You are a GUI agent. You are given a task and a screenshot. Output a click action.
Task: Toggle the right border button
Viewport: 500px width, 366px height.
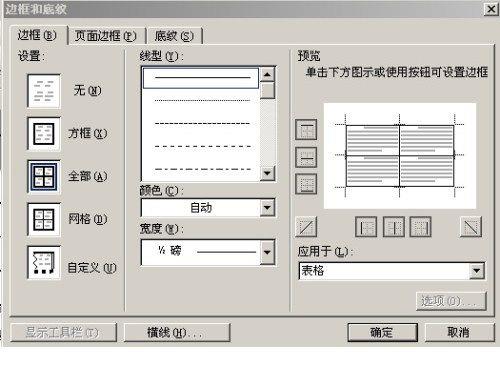[x=420, y=227]
